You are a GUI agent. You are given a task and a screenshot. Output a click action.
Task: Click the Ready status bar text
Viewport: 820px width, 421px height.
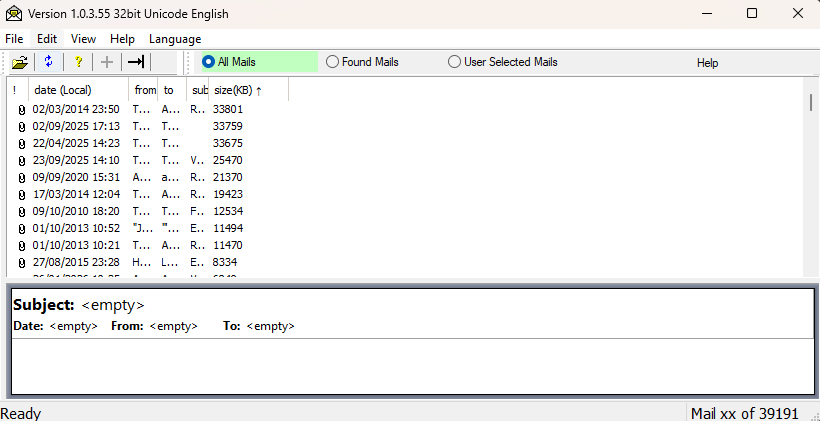click(x=21, y=413)
